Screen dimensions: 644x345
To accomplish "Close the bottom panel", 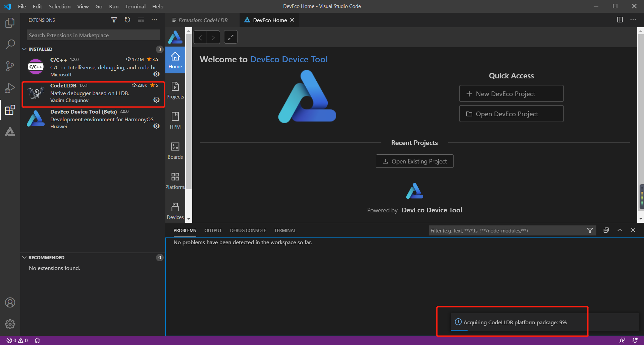I will coord(633,230).
